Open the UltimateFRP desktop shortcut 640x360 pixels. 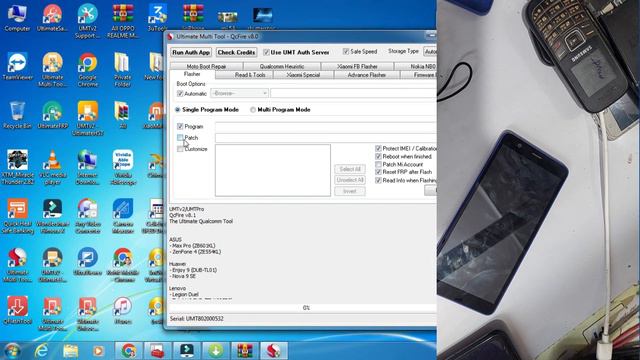click(x=52, y=115)
